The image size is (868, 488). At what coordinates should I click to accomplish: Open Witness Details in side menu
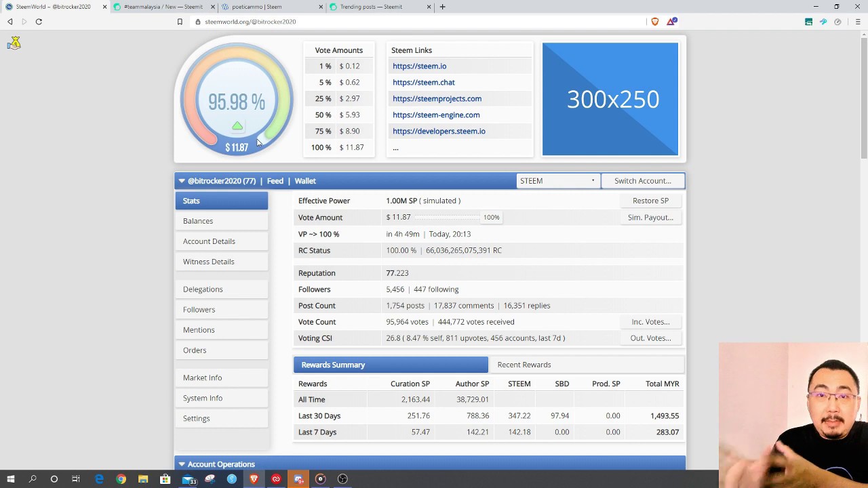coord(222,262)
